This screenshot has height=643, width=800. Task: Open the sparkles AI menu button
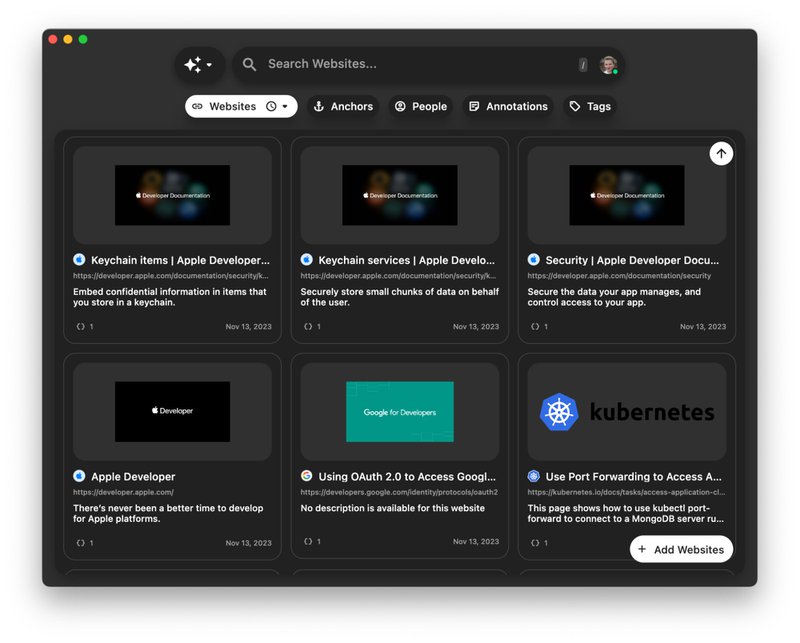tap(199, 65)
